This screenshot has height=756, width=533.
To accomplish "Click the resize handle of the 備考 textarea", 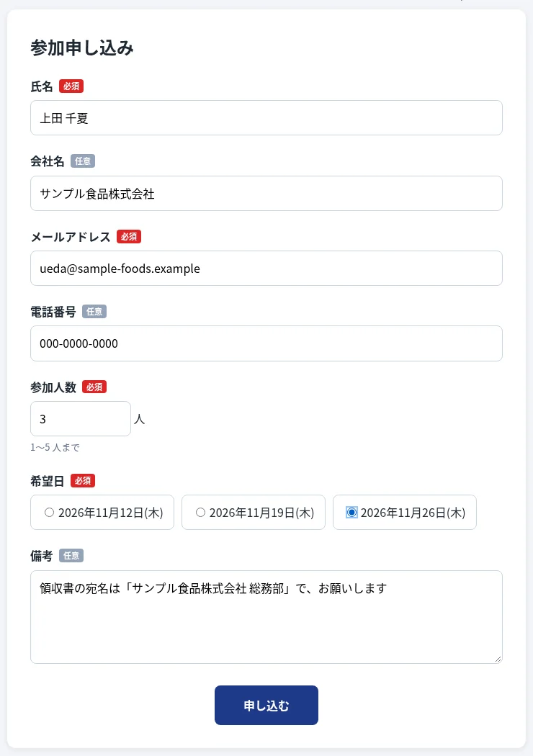I will tap(498, 659).
